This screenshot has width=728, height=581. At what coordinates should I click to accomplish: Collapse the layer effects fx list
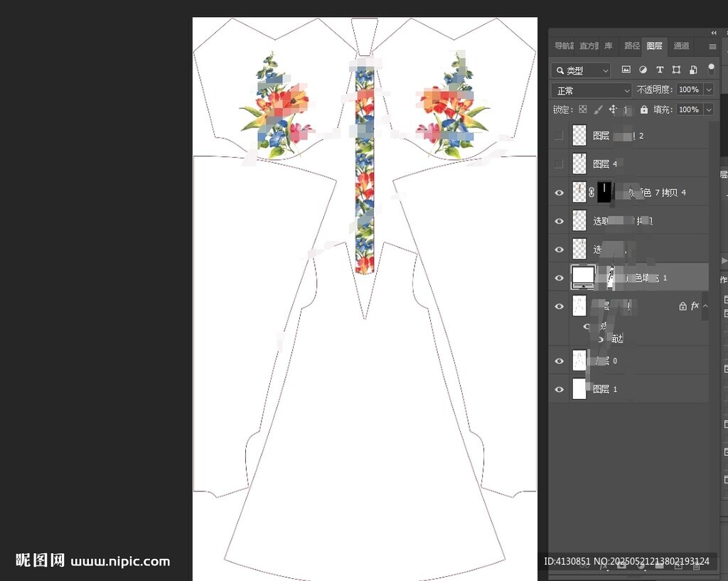pos(705,306)
